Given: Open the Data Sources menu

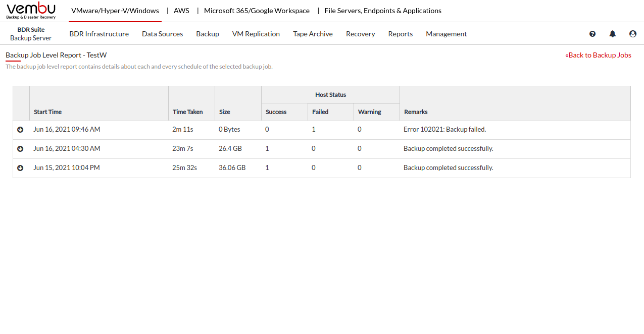Looking at the screenshot, I should 162,34.
